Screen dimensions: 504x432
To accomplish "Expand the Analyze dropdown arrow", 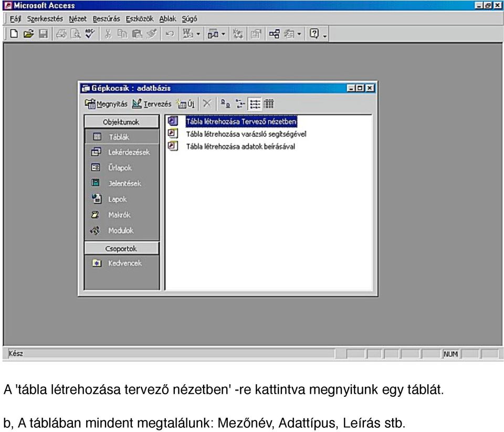I will tap(224, 34).
